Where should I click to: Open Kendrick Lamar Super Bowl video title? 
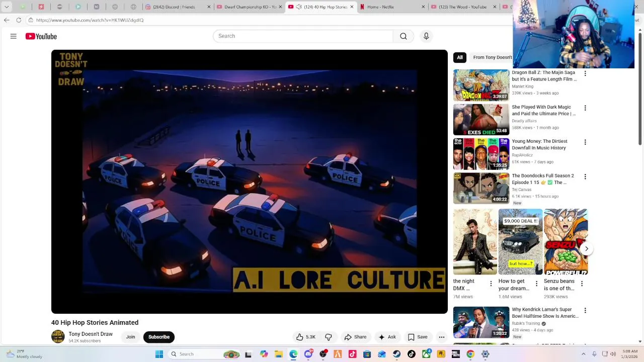click(x=545, y=313)
